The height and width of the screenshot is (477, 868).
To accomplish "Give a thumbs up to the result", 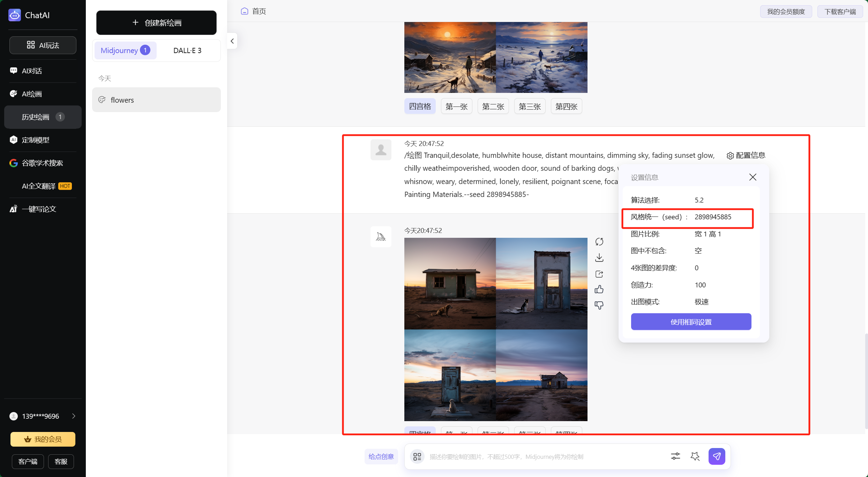I will coord(599,289).
